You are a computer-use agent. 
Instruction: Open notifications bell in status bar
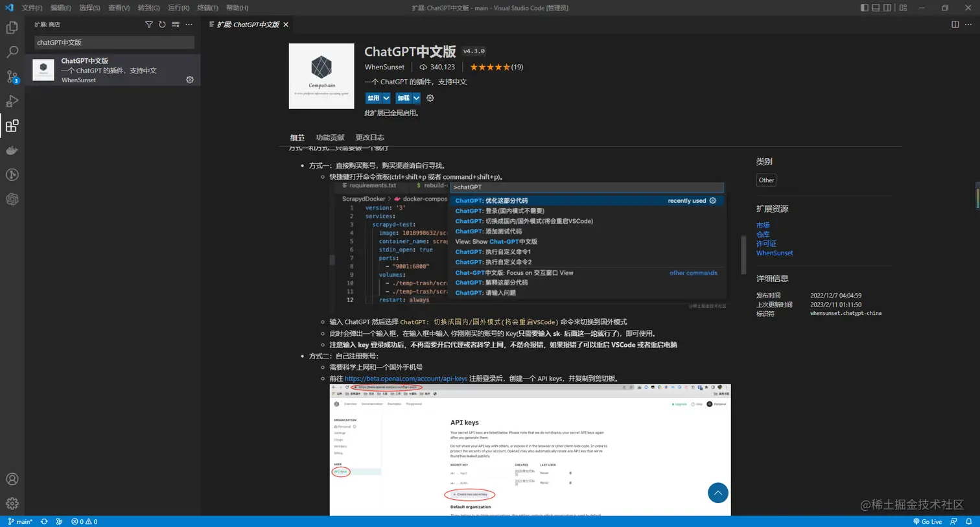click(x=969, y=521)
